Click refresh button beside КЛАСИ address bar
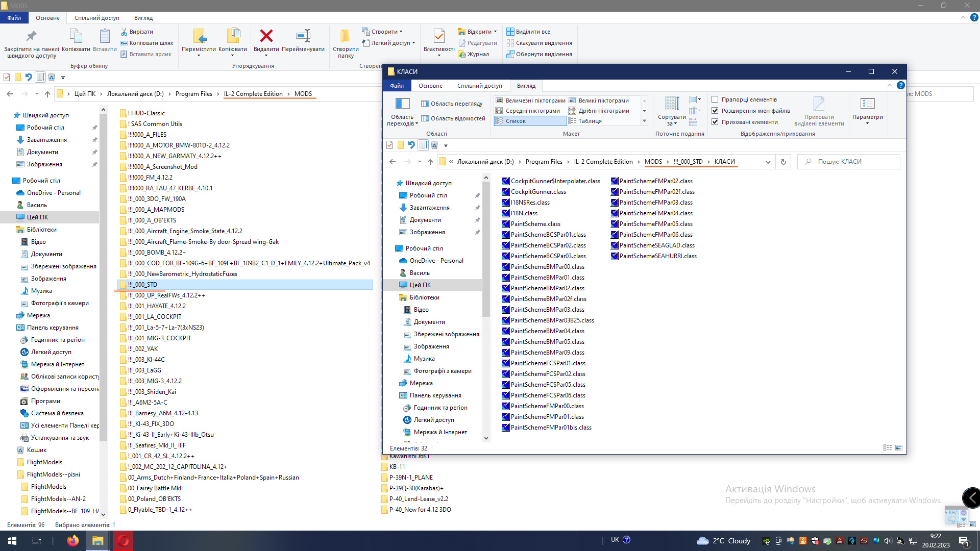Image resolution: width=980 pixels, height=551 pixels. (x=783, y=162)
